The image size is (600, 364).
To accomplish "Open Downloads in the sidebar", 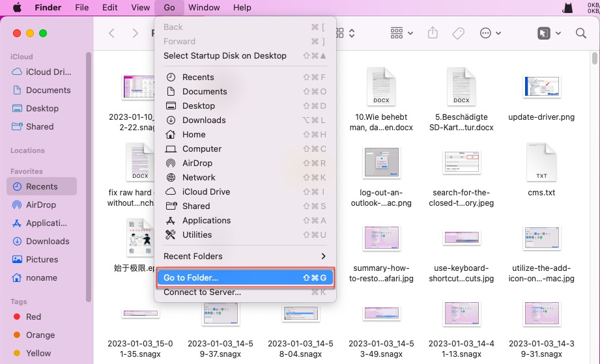I will (x=42, y=242).
